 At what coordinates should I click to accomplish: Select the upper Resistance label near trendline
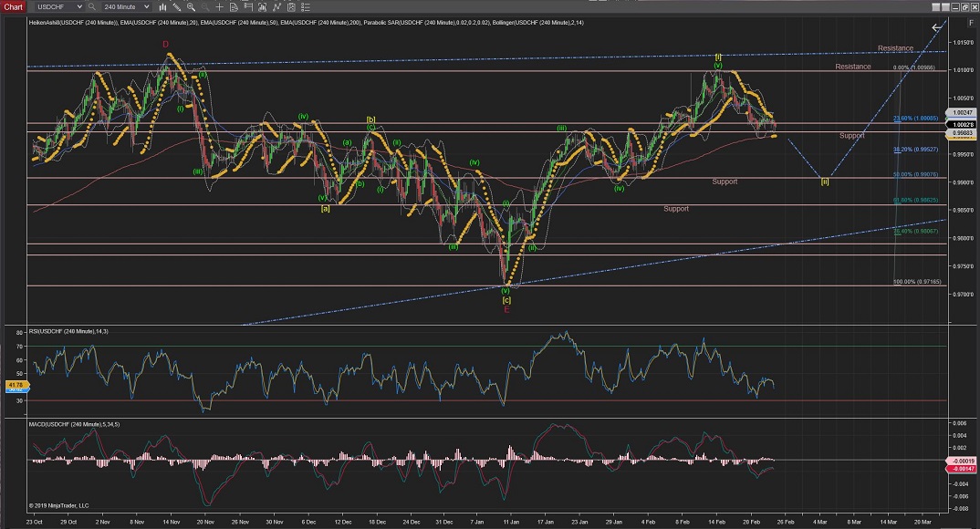point(896,48)
